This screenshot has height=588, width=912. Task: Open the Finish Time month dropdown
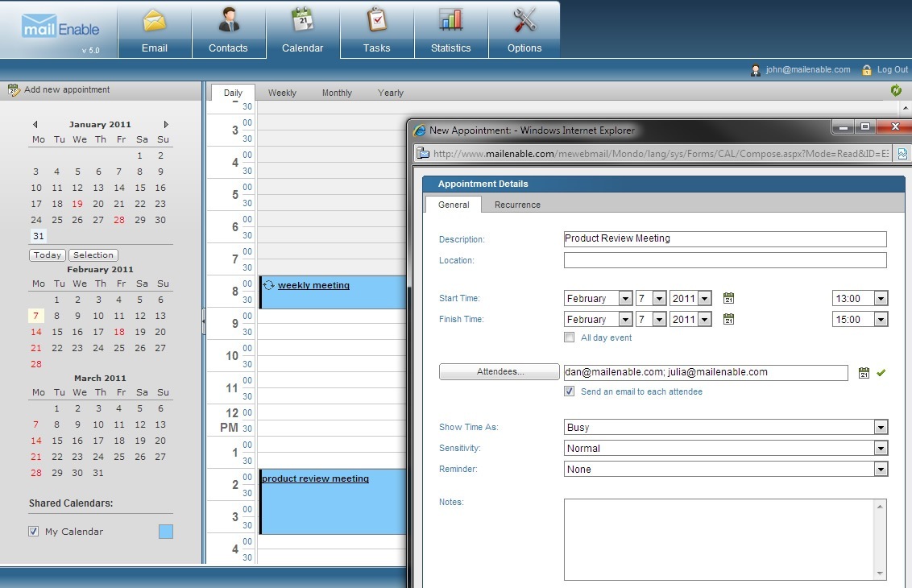point(625,320)
